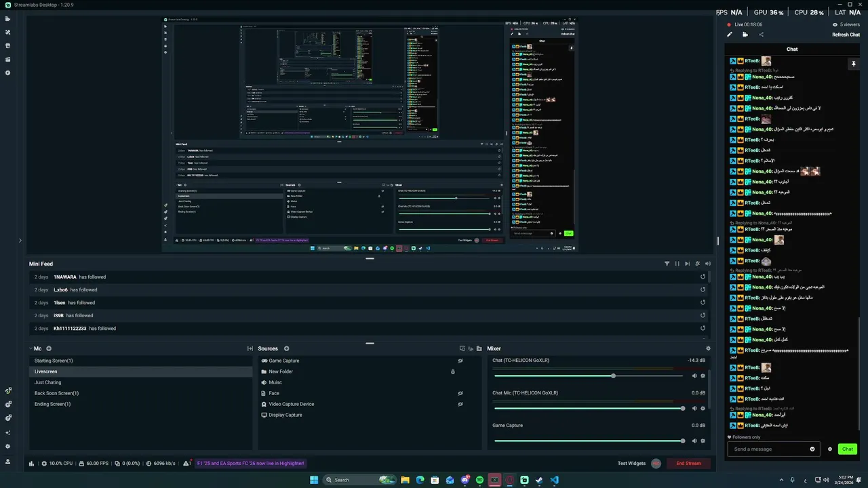Click the chat panel vertical scrollbar

coord(860,373)
